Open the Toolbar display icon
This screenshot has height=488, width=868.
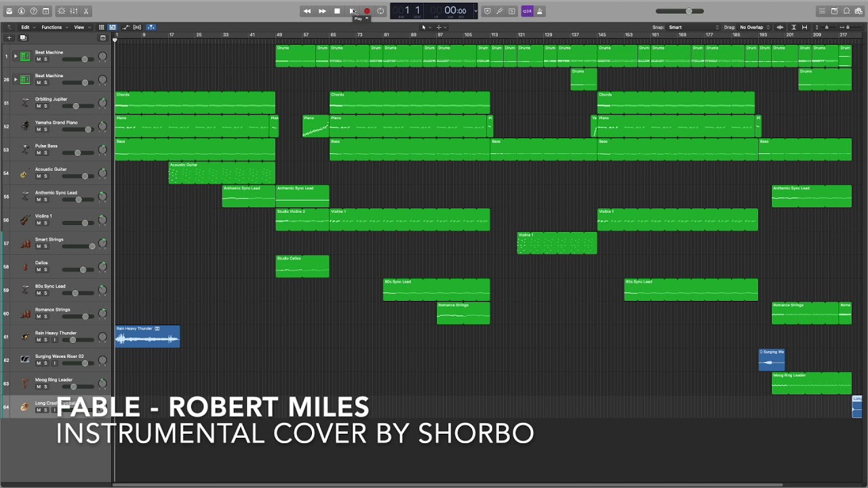point(46,11)
